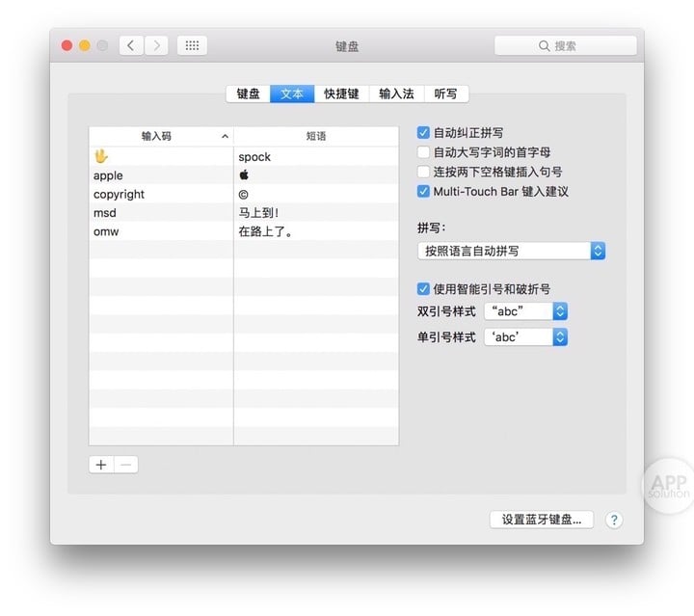Click the 短语 column header
Screen dimensions: 694x616
pos(316,136)
